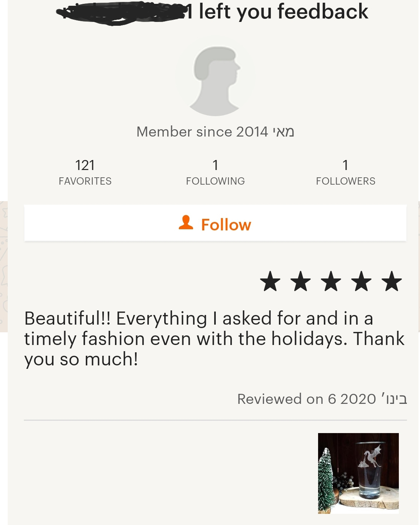Click the FOLLOWING label
Viewport: 420px width, 525px height.
pyautogui.click(x=215, y=181)
